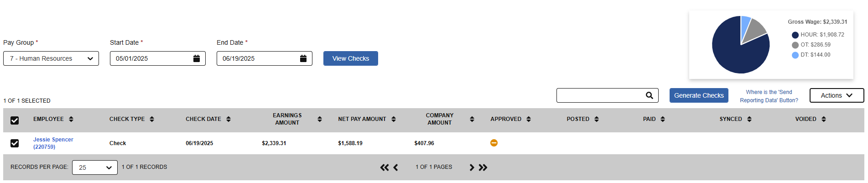Click the checks search input field
The height and width of the screenshot is (183, 868).
[x=600, y=95]
